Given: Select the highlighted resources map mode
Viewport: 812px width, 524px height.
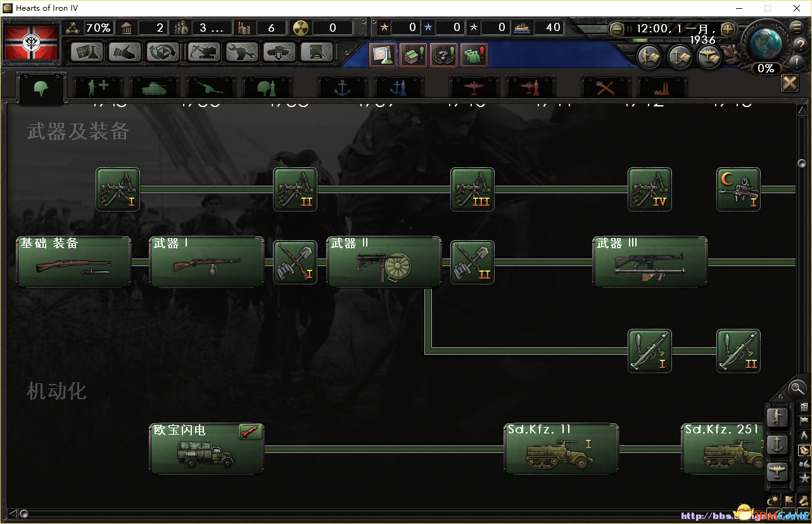Looking at the screenshot, I should [804, 451].
